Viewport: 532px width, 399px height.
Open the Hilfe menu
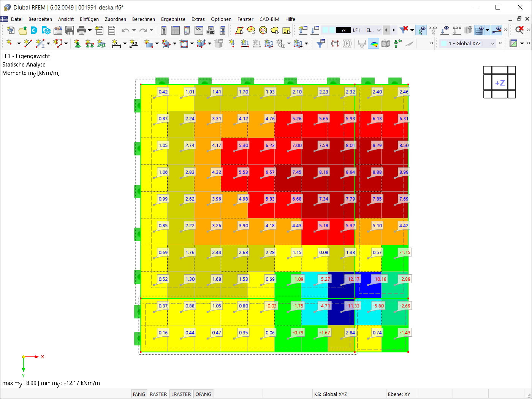(290, 19)
